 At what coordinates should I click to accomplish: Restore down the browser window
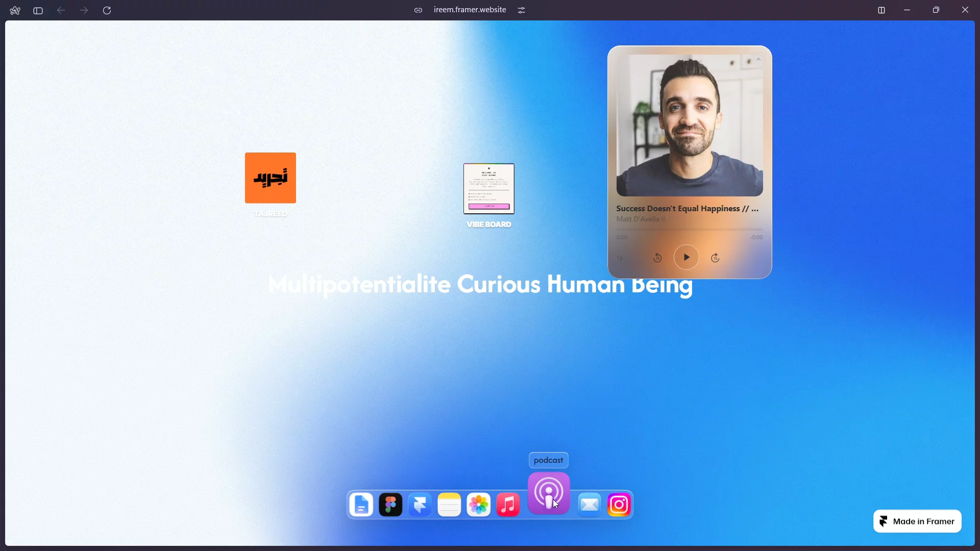pos(936,10)
